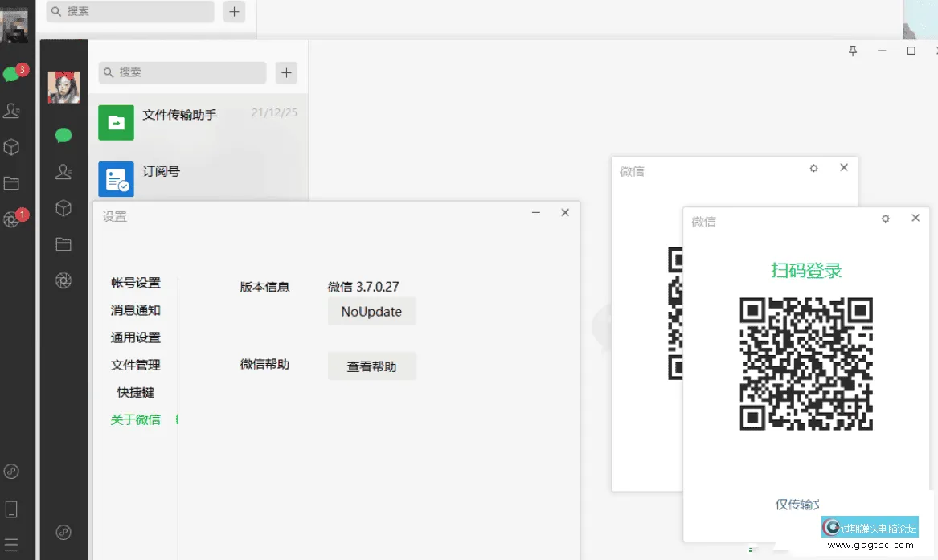
Task: Open the Contacts icon in the sidebar
Action: coord(63,171)
